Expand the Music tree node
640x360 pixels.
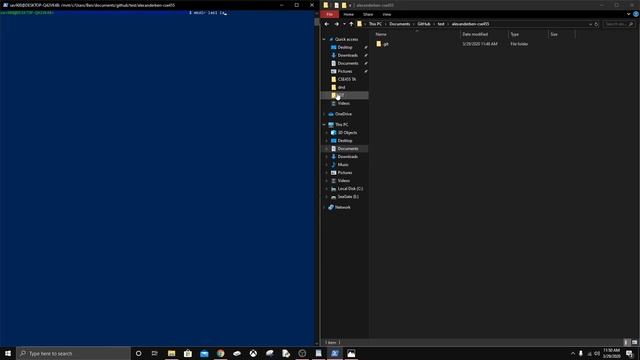click(x=327, y=165)
